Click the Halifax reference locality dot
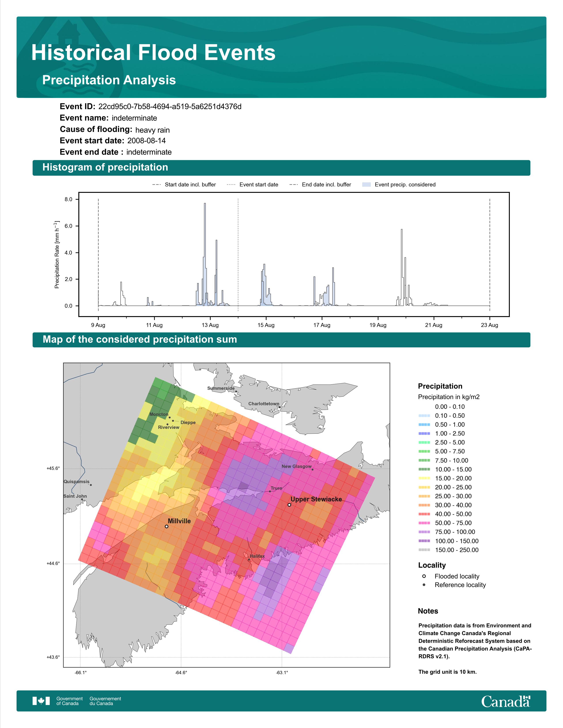The width and height of the screenshot is (563, 728). coord(249,560)
